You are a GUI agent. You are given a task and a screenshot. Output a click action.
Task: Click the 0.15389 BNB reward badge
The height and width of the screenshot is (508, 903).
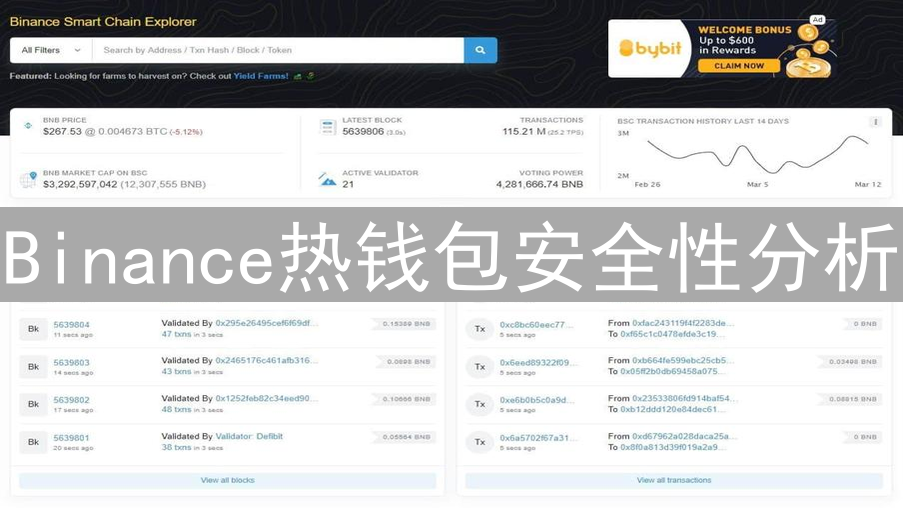click(405, 324)
